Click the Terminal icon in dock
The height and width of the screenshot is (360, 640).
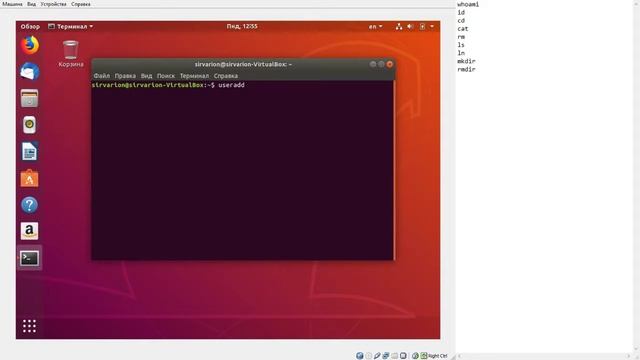coord(29,258)
